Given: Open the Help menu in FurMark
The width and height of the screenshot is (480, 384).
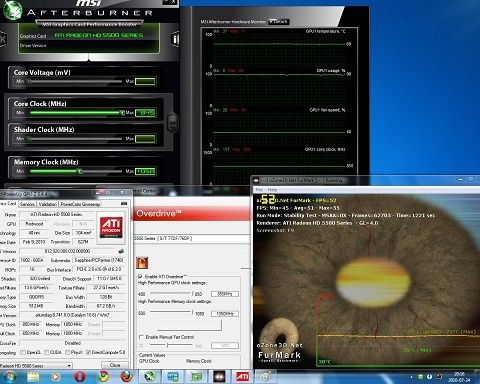Looking at the screenshot, I should [272, 189].
